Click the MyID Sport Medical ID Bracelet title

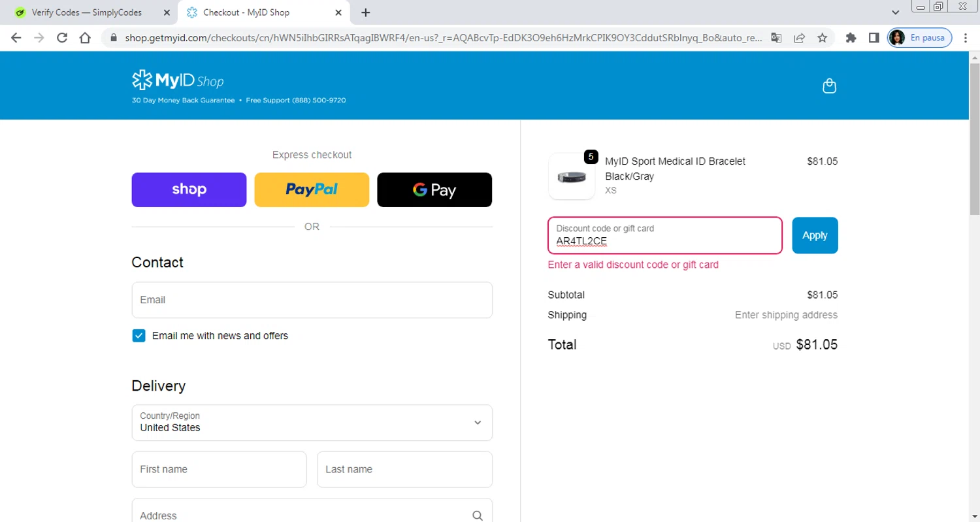(676, 169)
